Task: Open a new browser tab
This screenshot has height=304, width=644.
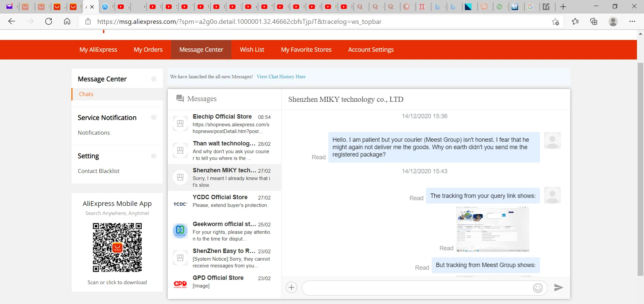Action: [x=563, y=7]
